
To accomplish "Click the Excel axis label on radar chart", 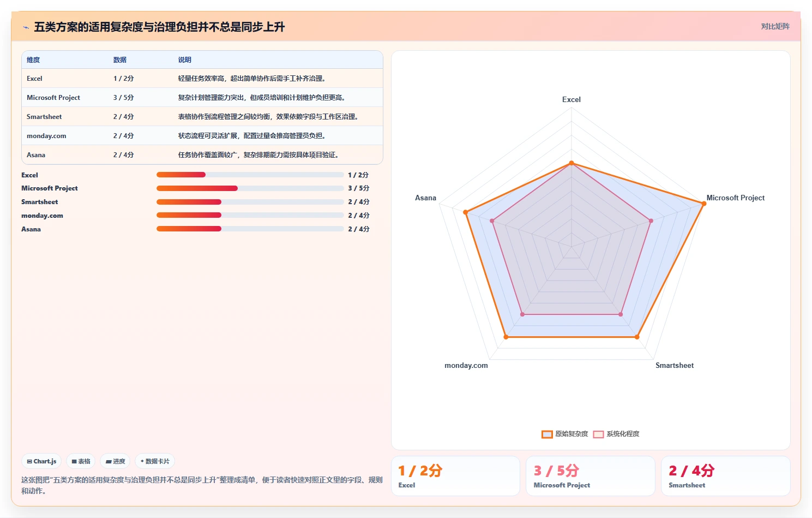I will (572, 99).
